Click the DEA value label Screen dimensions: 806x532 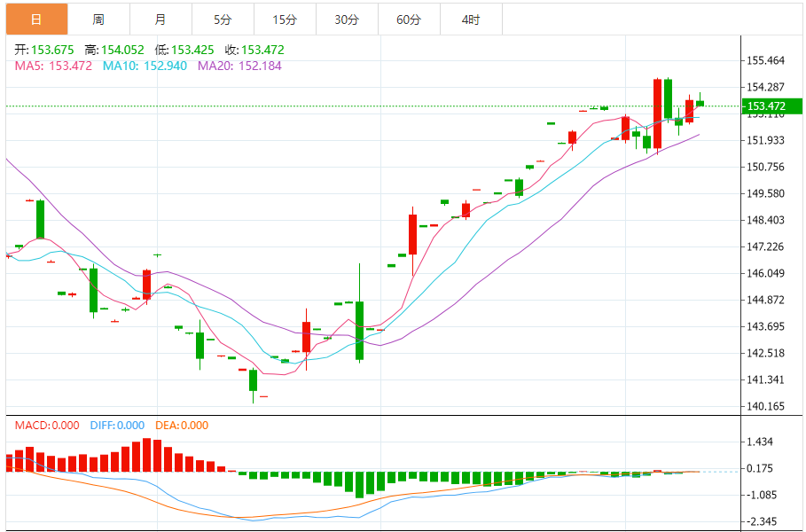[182, 426]
